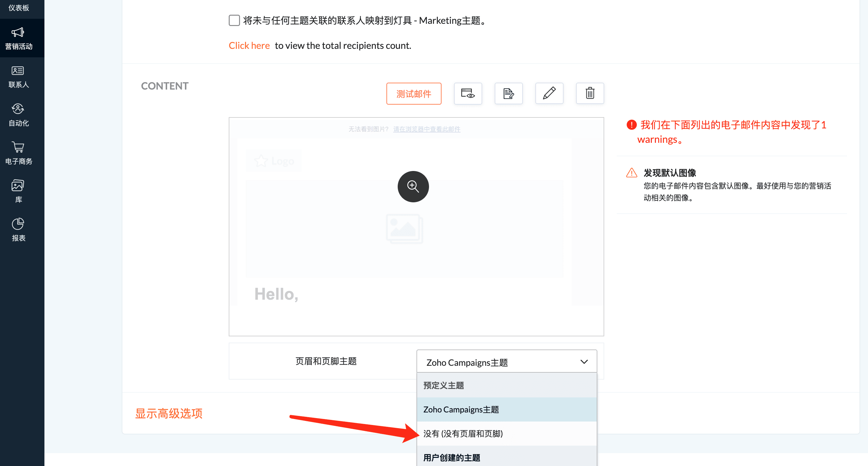Click the document edit template icon
This screenshot has height=466, width=868.
point(508,93)
